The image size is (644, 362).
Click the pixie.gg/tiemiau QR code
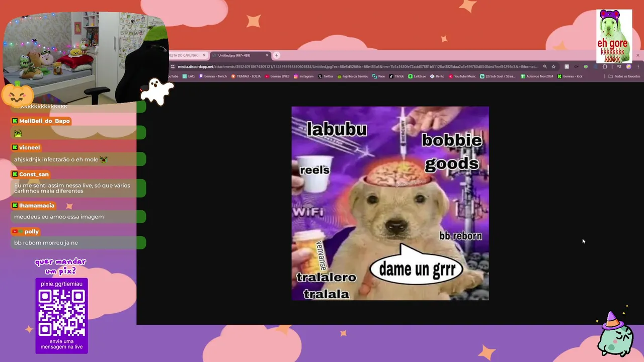(61, 312)
